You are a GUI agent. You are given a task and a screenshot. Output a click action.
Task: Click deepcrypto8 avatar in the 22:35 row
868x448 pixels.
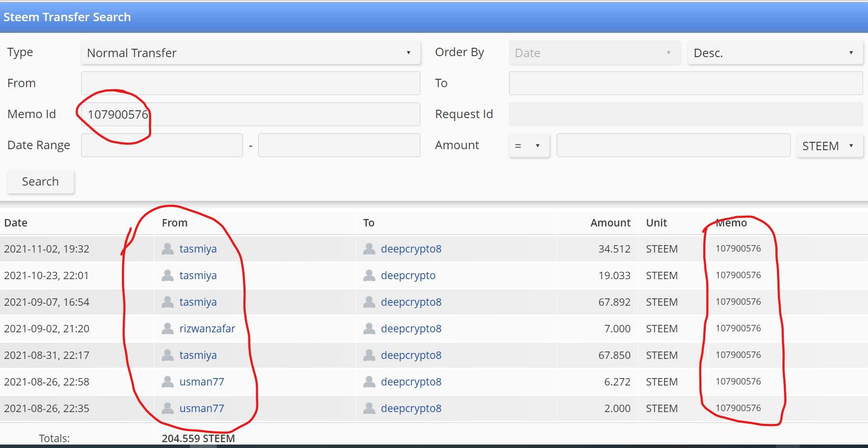369,408
